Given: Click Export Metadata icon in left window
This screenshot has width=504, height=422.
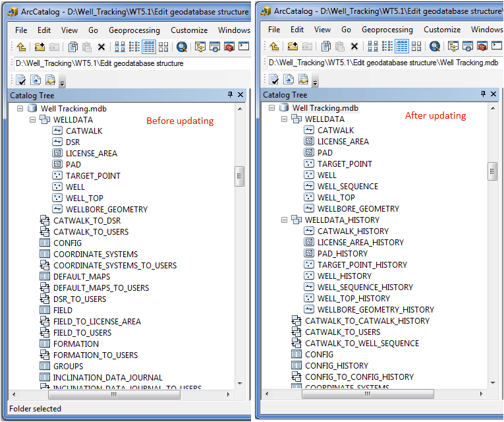Looking at the screenshot, I should 50,80.
